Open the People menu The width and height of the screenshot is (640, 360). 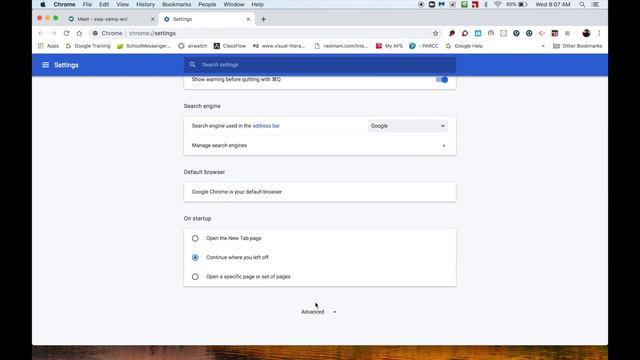point(207,4)
